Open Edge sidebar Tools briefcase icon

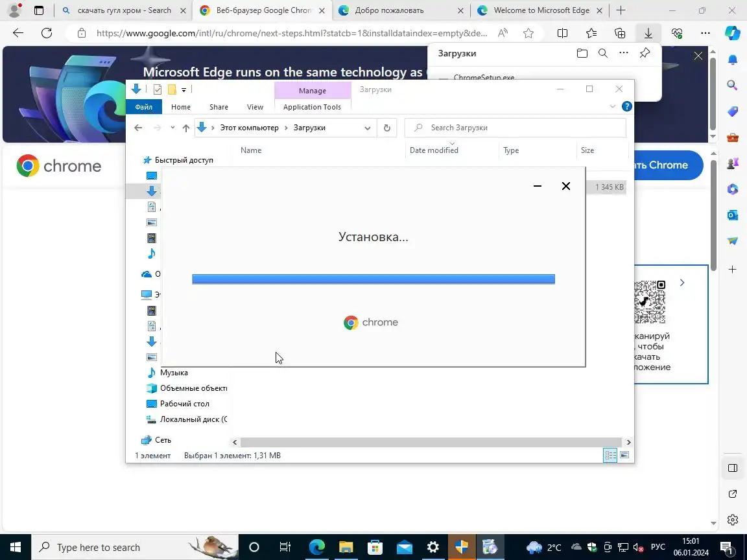[x=733, y=137]
